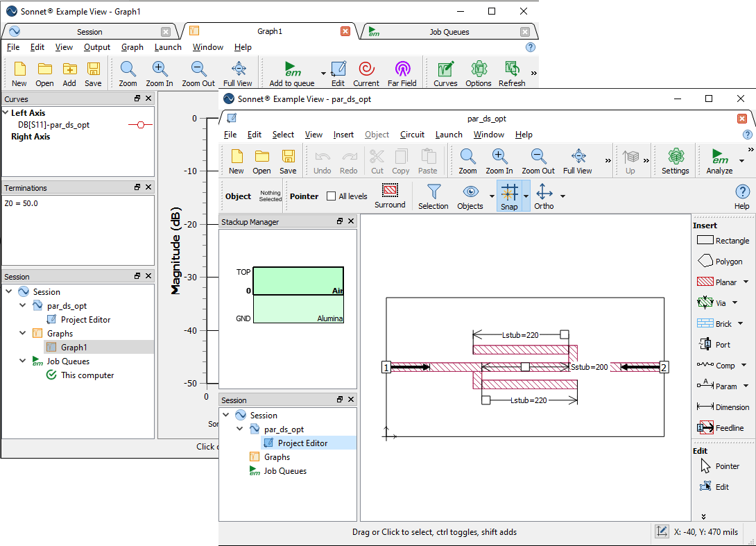The height and width of the screenshot is (546, 756).
Task: Open the Output menu in Graph1 window
Action: point(97,47)
